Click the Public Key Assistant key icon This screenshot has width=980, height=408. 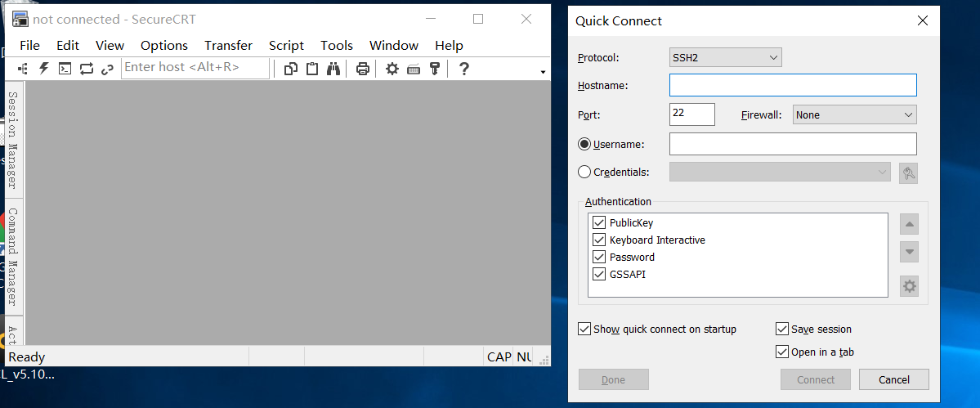click(434, 69)
